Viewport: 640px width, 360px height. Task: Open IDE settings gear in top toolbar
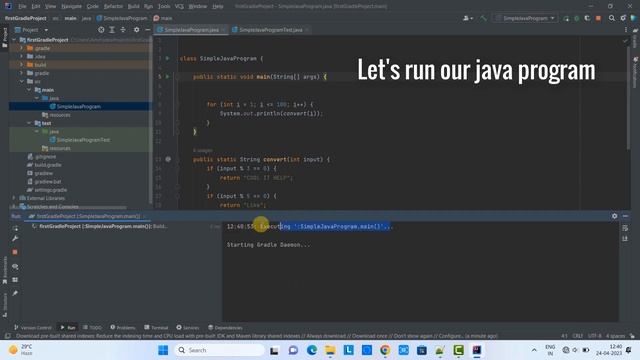[623, 18]
